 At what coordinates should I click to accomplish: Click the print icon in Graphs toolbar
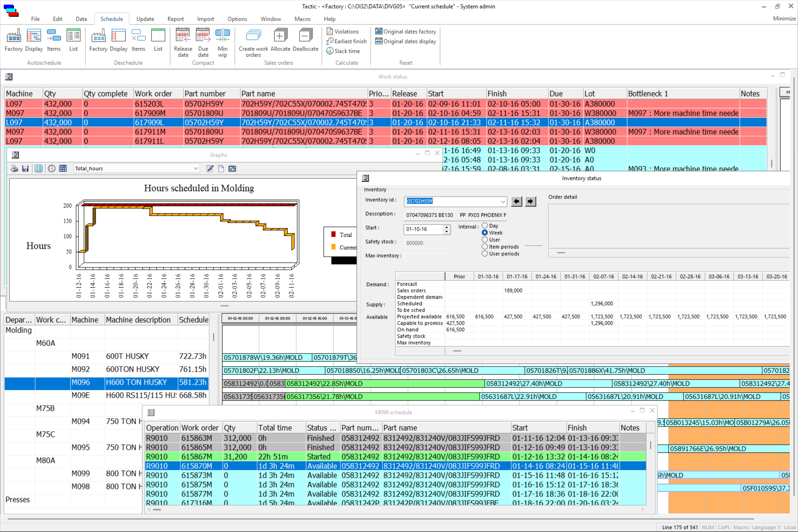pyautogui.click(x=15, y=169)
